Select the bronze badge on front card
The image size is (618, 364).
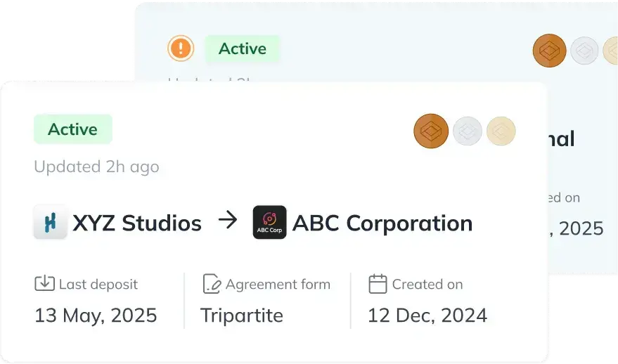431,131
